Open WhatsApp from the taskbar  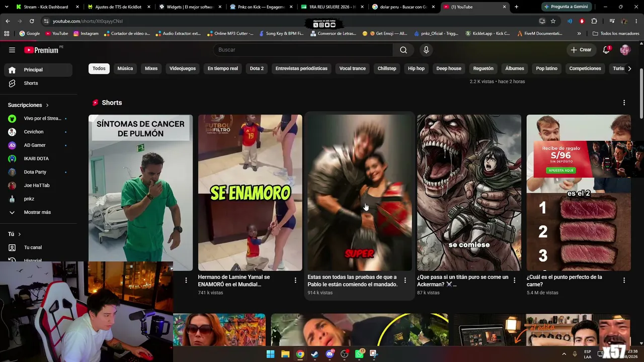359,354
